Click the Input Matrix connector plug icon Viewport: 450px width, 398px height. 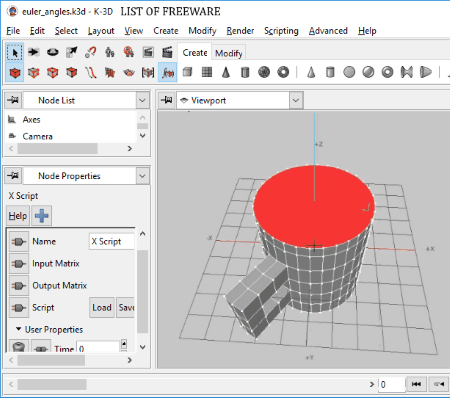pyautogui.click(x=19, y=264)
